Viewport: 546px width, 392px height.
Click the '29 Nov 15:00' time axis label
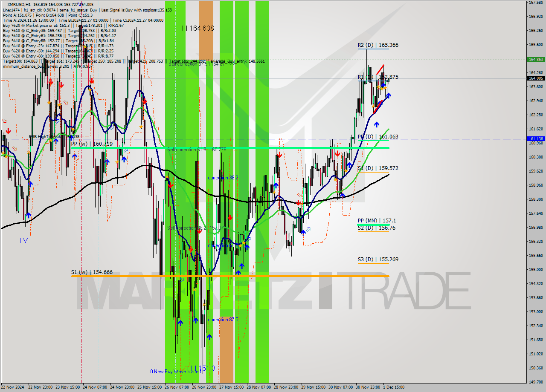click(x=313, y=387)
